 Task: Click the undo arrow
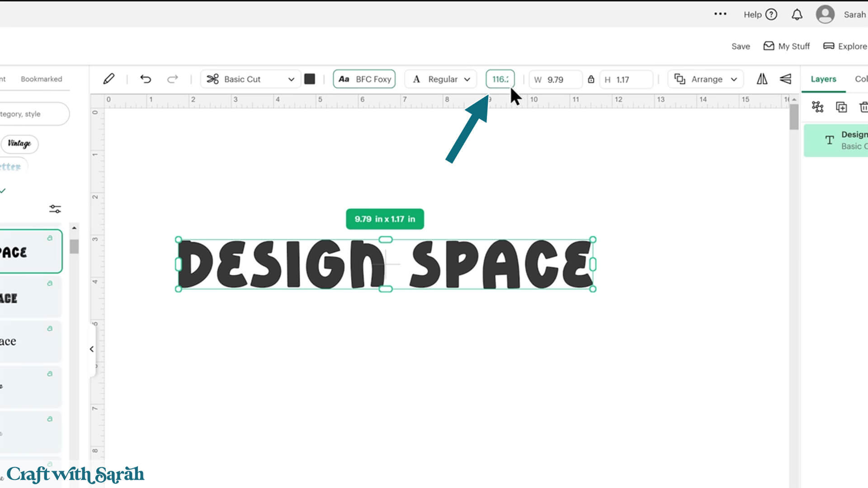146,79
